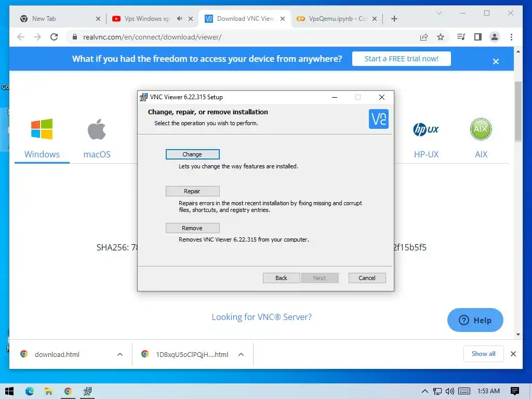Toggle Chrome side panel icon
Image resolution: width=532 pixels, height=399 pixels.
(478, 37)
